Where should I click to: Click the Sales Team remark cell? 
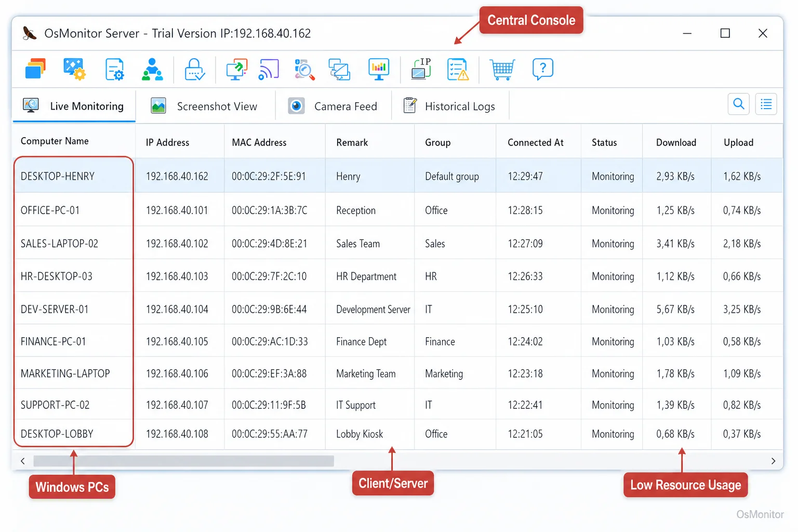coord(358,244)
